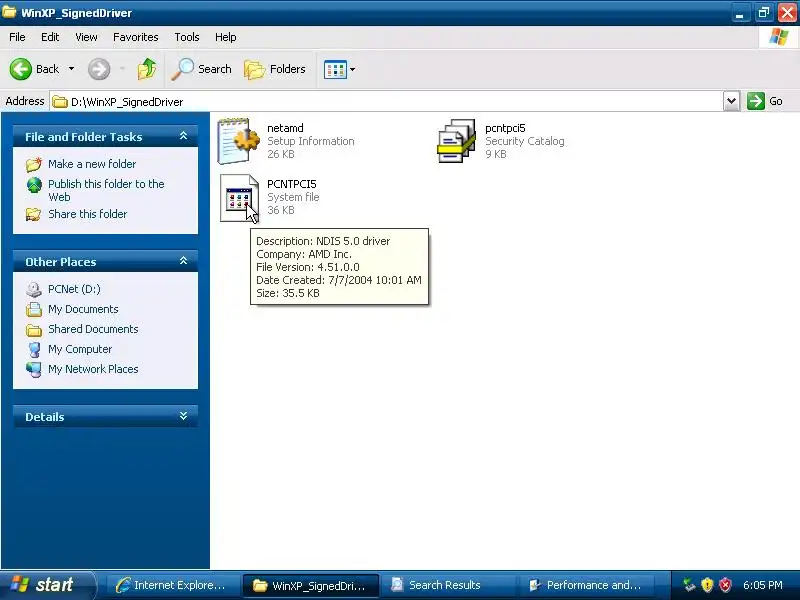Viewport: 800px width, 600px height.
Task: Open the Back history dropdown arrow
Action: click(71, 69)
